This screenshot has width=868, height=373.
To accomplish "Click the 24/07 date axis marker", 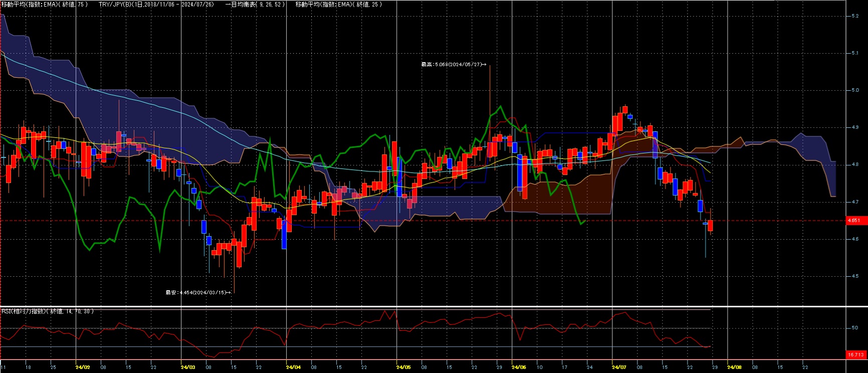I will pos(619,367).
